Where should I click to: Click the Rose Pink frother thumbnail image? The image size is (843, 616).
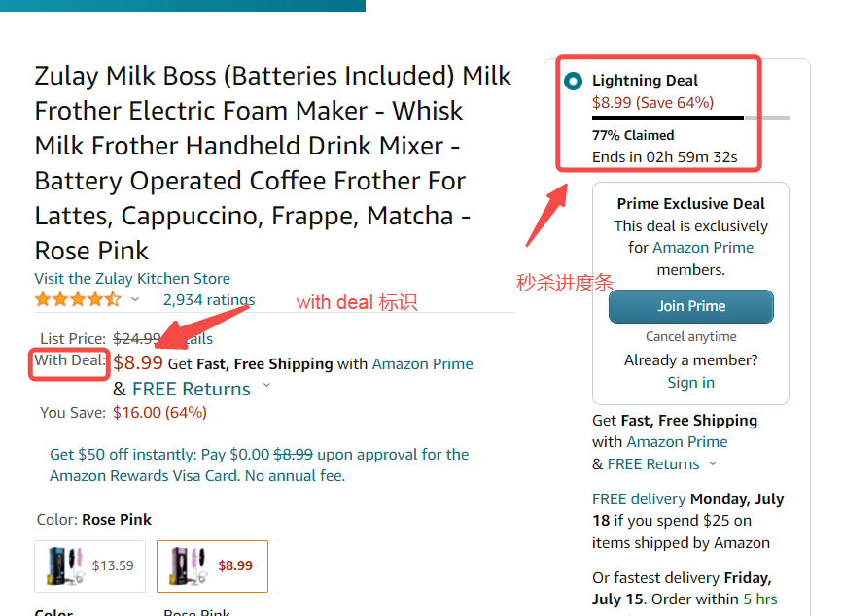click(186, 565)
